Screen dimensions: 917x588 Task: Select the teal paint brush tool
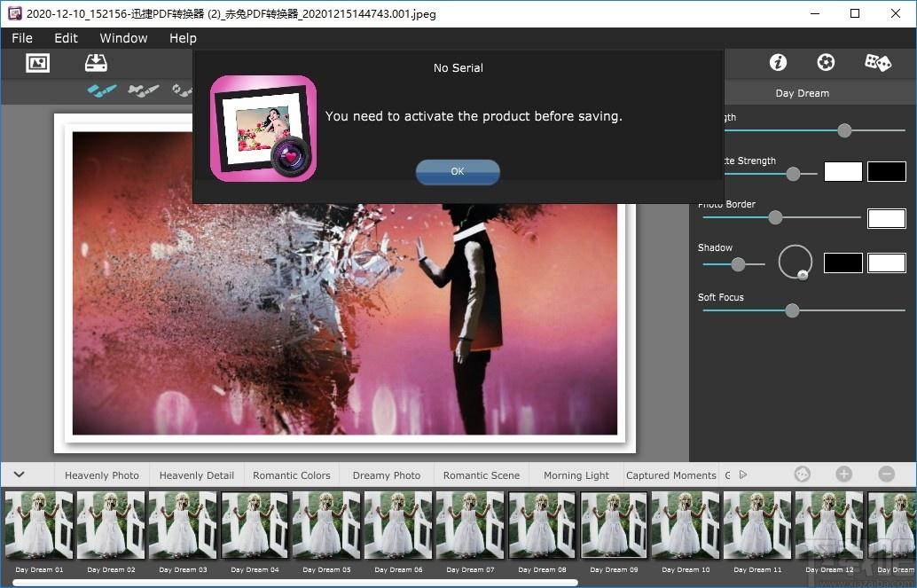coord(102,90)
